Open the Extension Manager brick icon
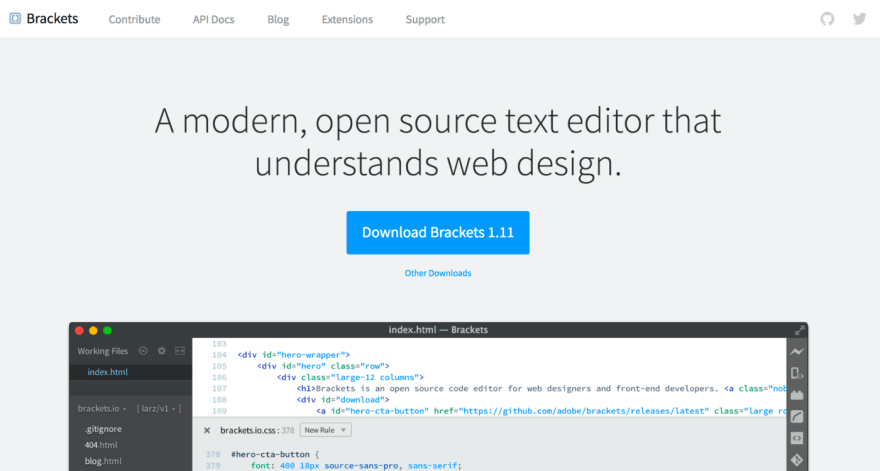 [796, 395]
